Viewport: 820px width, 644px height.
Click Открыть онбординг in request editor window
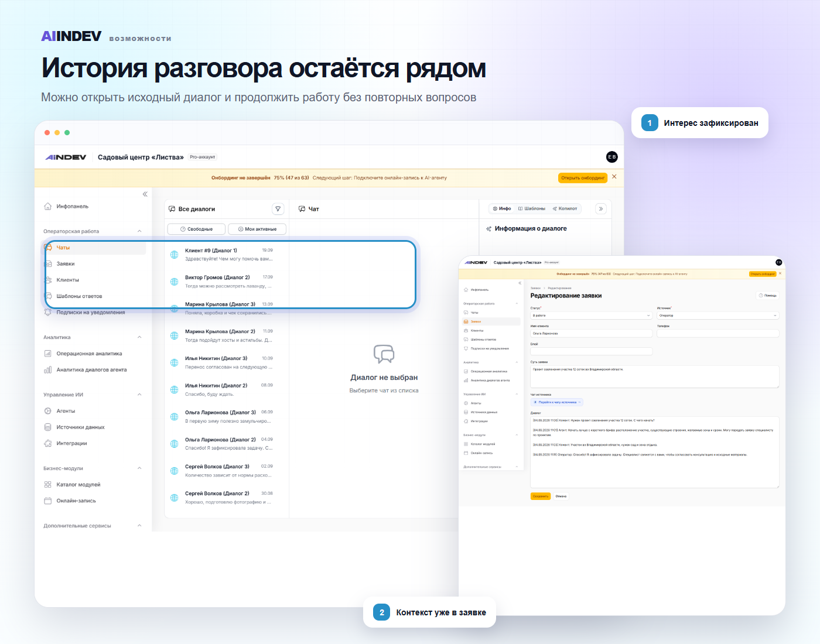[763, 274]
